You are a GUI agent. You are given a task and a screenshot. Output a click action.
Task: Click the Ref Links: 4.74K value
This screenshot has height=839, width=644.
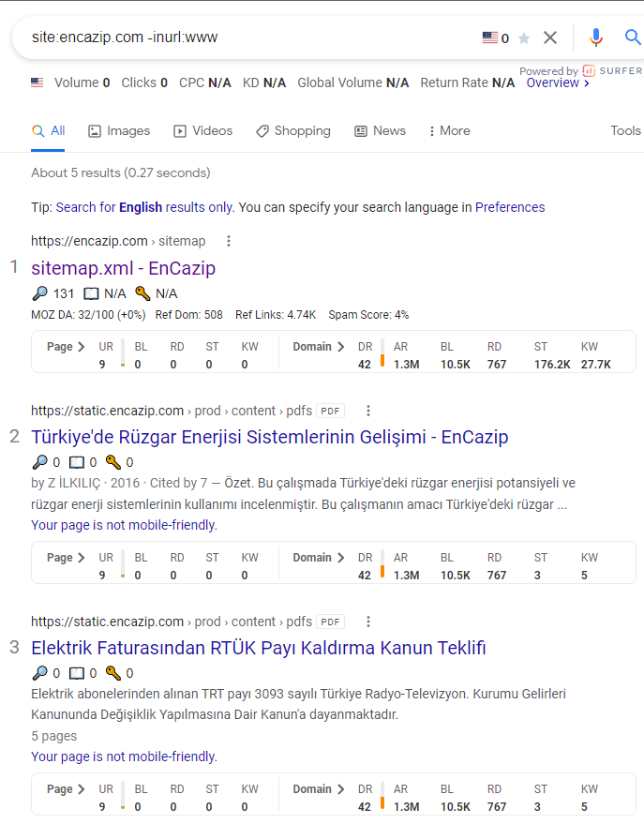[276, 315]
